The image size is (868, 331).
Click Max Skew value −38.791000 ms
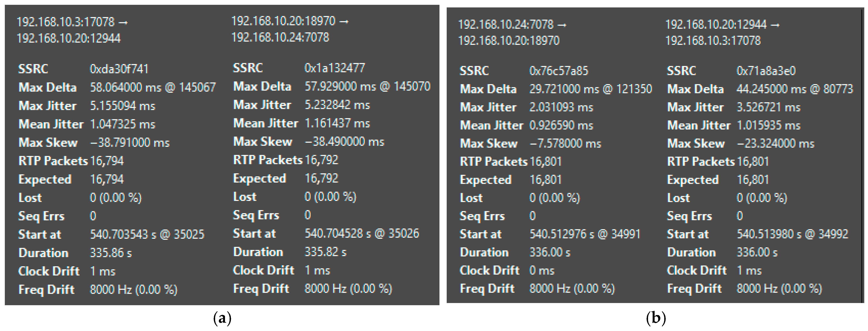130,143
